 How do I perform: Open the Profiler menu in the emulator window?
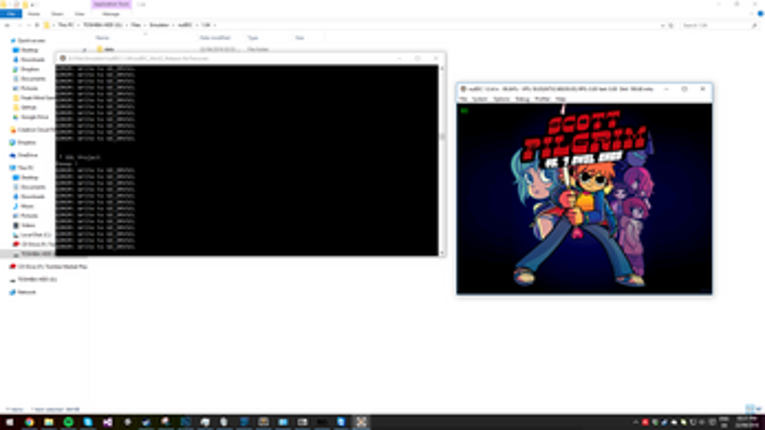point(542,99)
